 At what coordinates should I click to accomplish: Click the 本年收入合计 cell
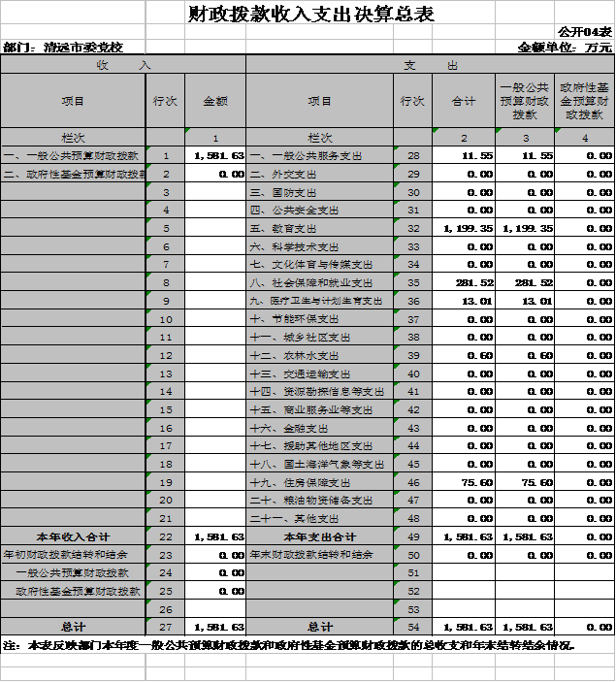[x=73, y=536]
